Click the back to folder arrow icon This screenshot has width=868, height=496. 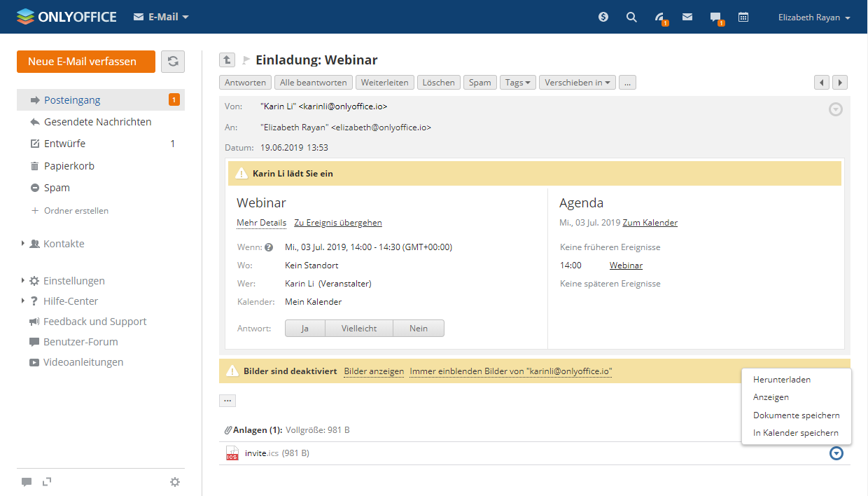(x=227, y=60)
